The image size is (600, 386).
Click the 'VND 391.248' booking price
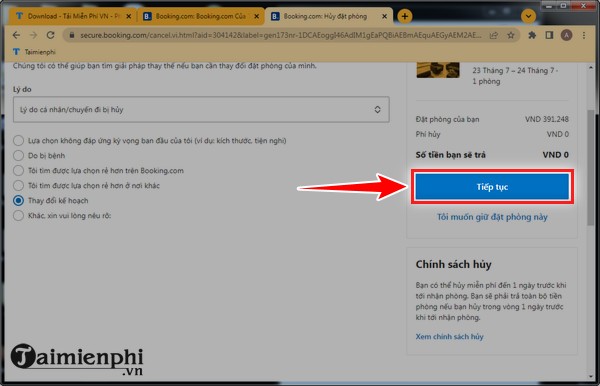tap(546, 119)
